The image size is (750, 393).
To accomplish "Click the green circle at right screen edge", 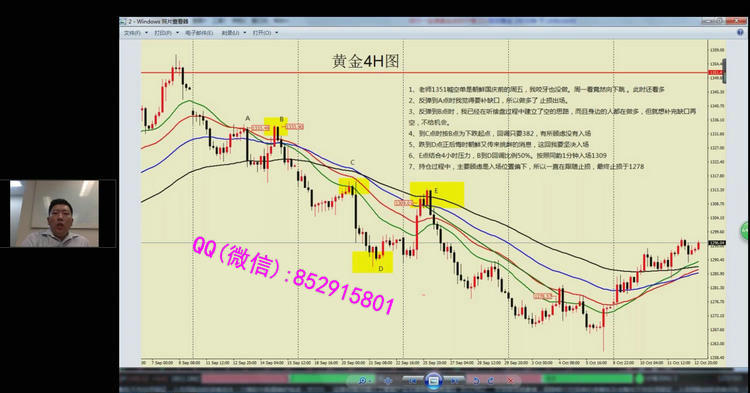I will click(x=745, y=231).
